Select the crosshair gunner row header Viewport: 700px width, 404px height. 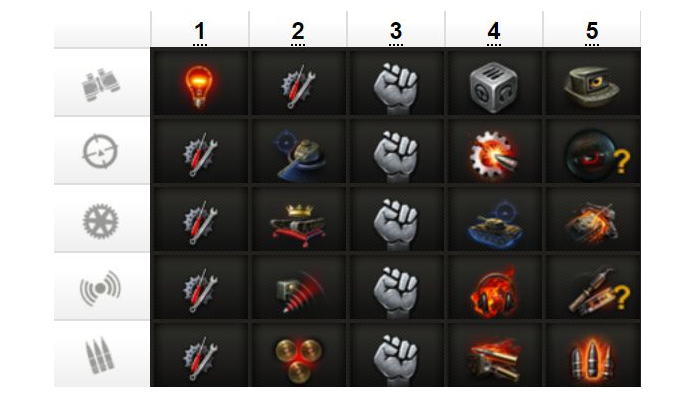100,151
